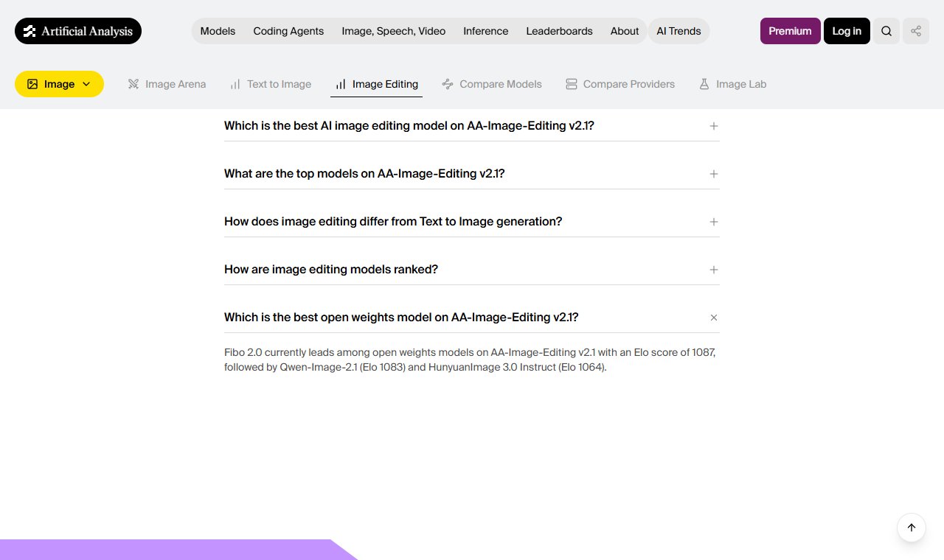Open the Leaderboards menu

(559, 31)
